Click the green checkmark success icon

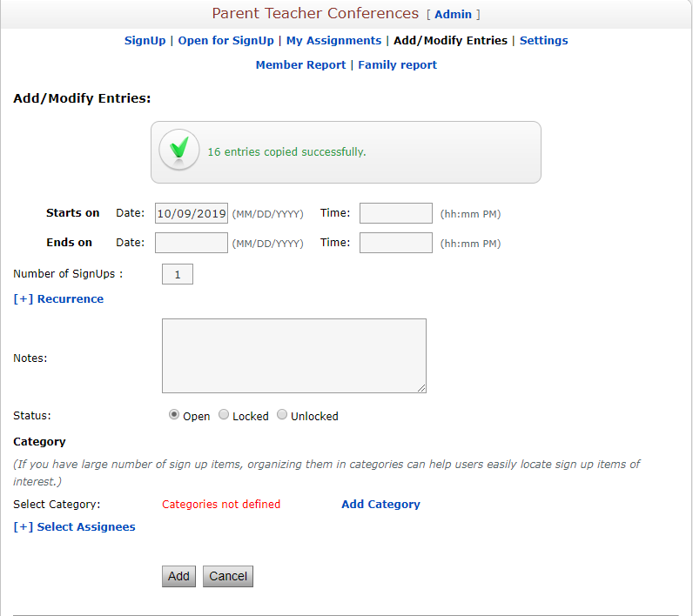(179, 151)
